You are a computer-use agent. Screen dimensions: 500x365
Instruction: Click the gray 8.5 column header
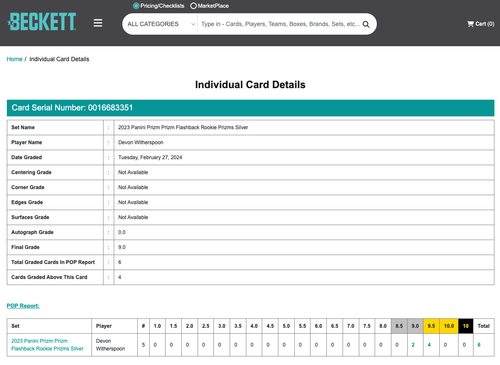(x=399, y=326)
